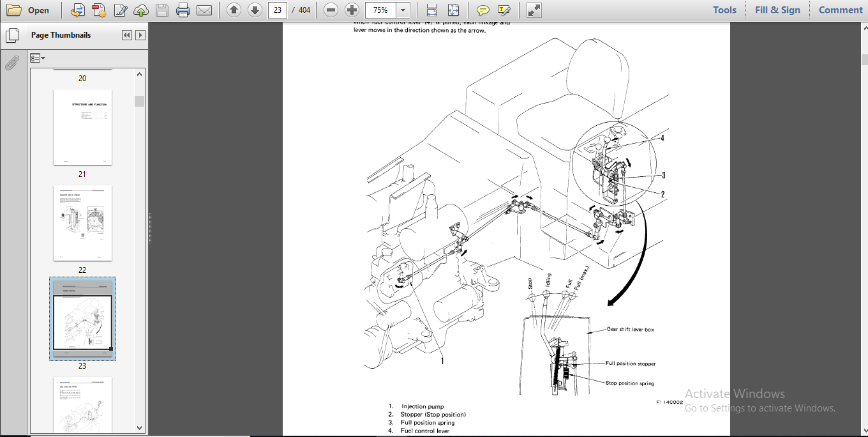The width and height of the screenshot is (868, 437).
Task: Open the Tools pane
Action: [x=724, y=10]
